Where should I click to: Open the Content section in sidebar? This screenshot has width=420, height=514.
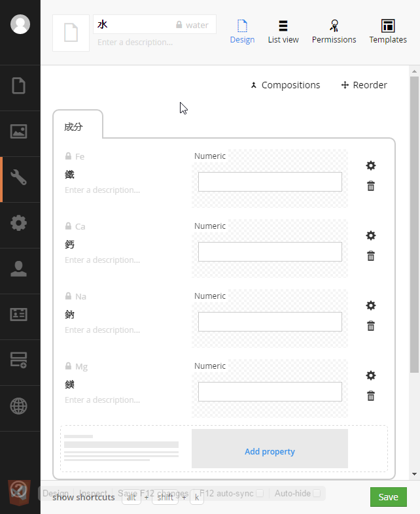click(x=19, y=86)
